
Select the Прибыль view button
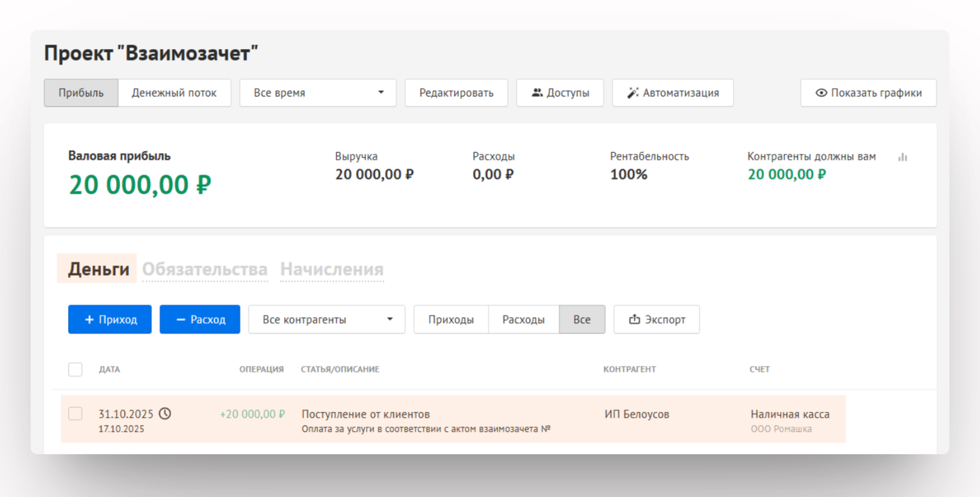pyautogui.click(x=81, y=93)
